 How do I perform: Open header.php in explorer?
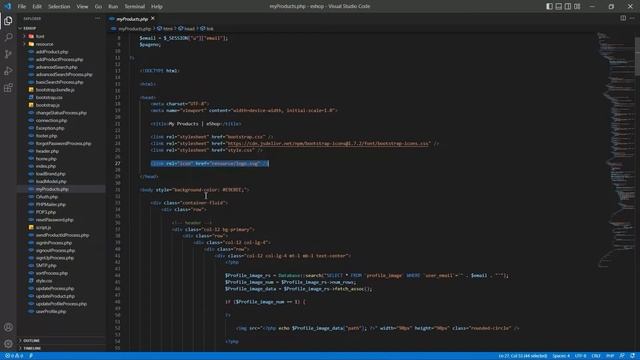point(47,151)
